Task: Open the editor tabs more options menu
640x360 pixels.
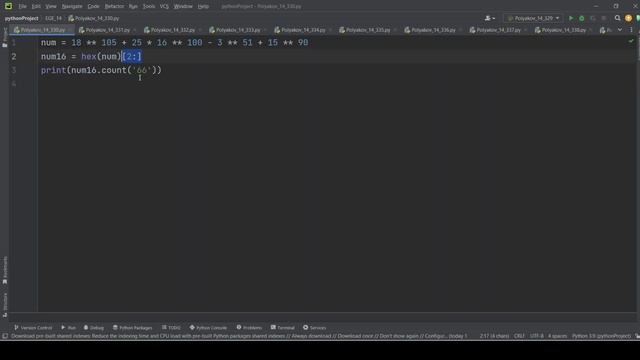Action: (x=631, y=30)
